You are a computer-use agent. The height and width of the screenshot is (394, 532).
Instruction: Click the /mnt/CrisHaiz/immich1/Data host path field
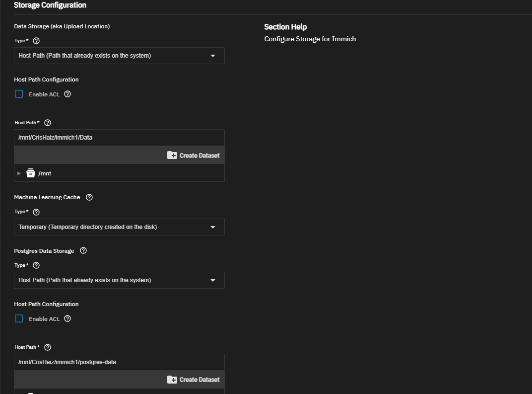point(119,138)
